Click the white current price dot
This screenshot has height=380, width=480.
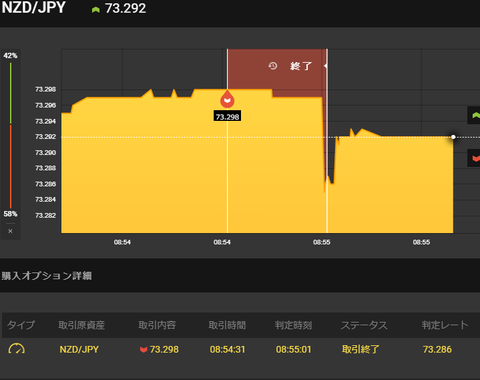[453, 137]
